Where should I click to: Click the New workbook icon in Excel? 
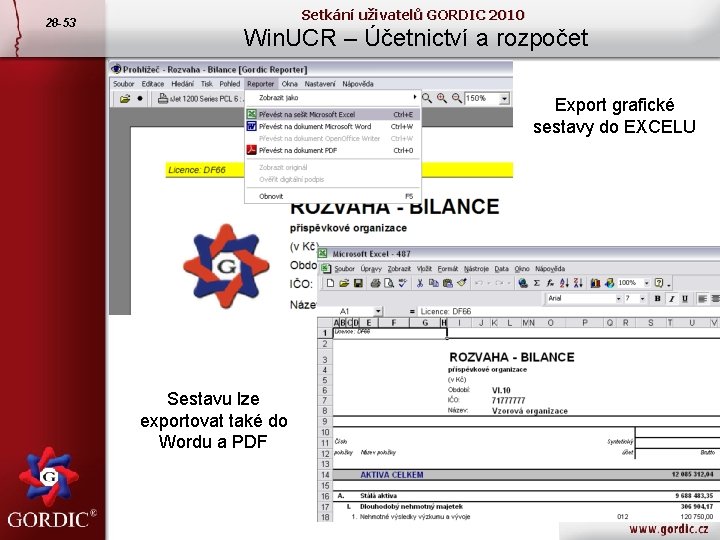pyautogui.click(x=330, y=283)
